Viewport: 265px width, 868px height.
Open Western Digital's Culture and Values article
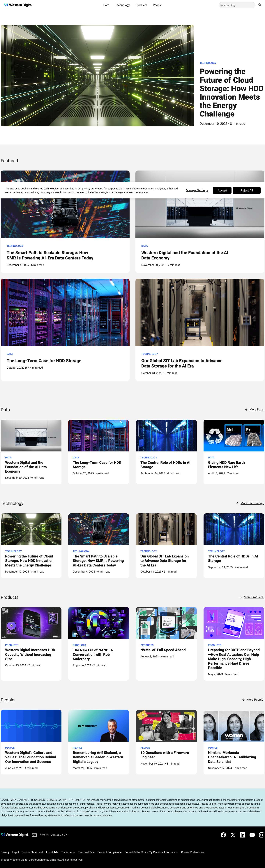click(30, 757)
